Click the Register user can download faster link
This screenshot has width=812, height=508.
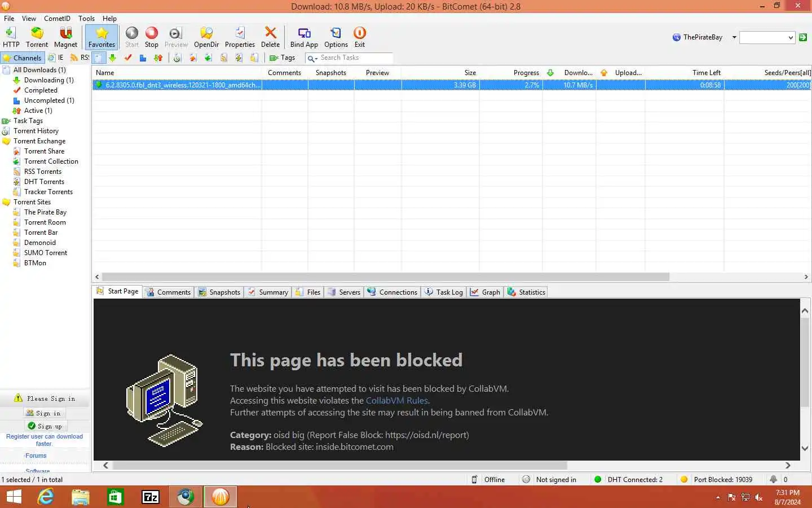[x=45, y=440]
